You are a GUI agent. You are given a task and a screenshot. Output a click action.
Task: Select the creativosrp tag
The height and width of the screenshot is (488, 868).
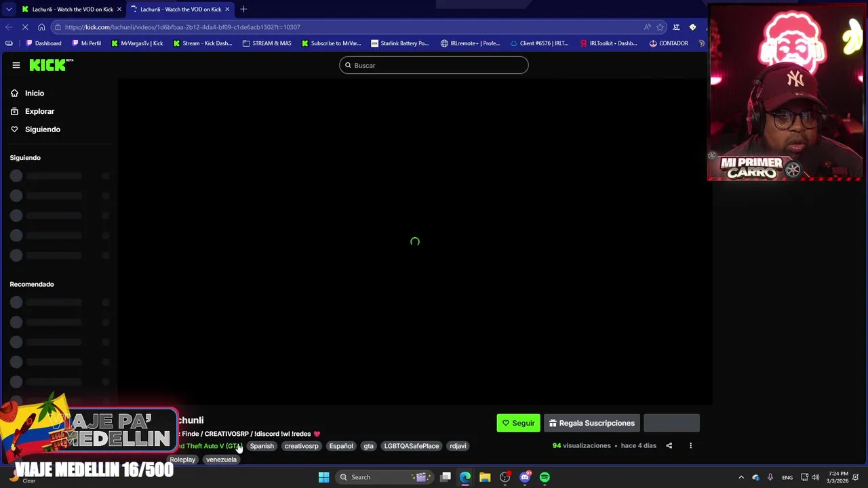(301, 446)
